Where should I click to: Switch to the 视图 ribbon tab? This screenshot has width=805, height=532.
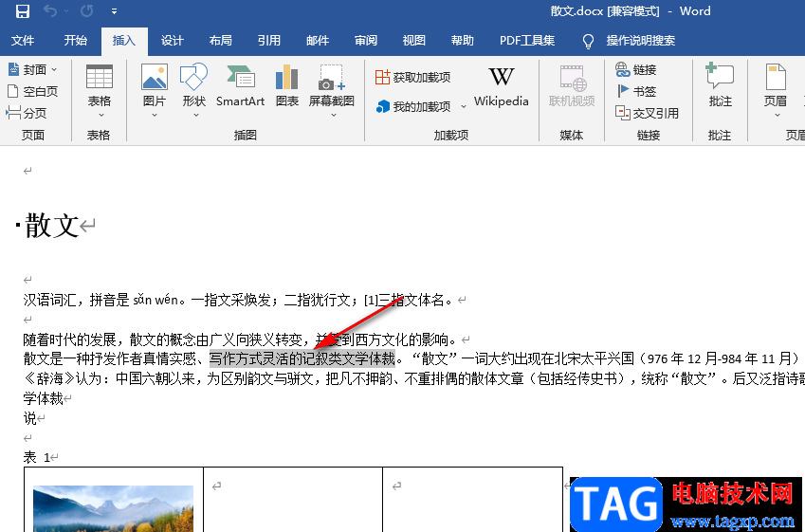coord(413,41)
